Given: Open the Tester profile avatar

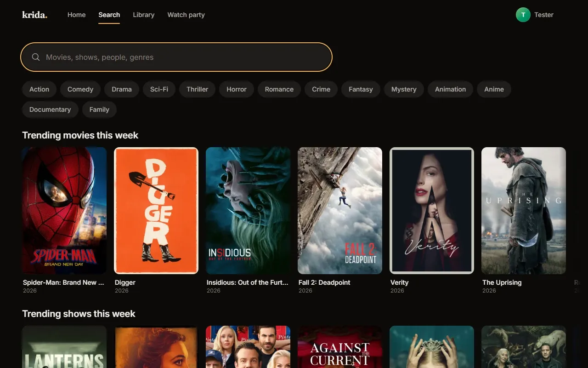Looking at the screenshot, I should 523,15.
